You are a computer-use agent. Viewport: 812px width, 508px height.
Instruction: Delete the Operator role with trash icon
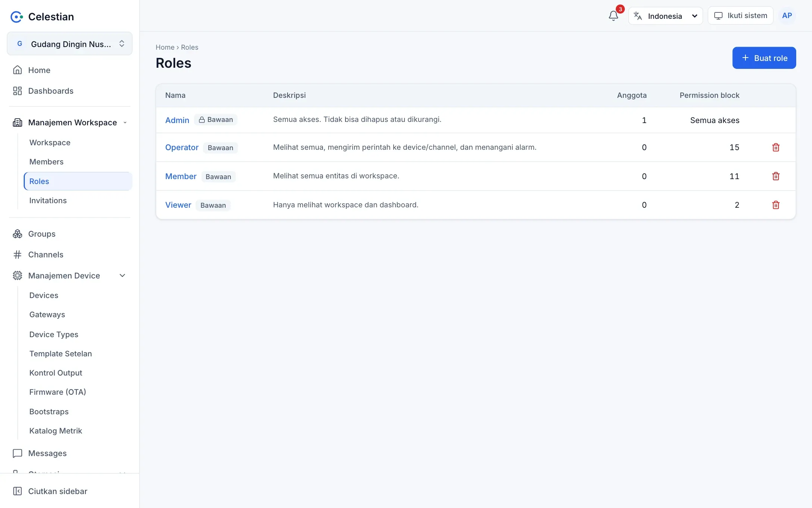(x=776, y=147)
